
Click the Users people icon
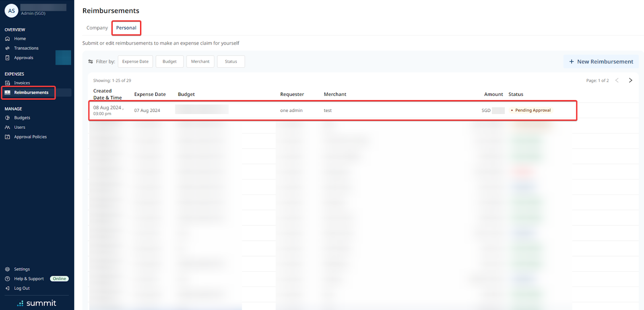(7, 128)
